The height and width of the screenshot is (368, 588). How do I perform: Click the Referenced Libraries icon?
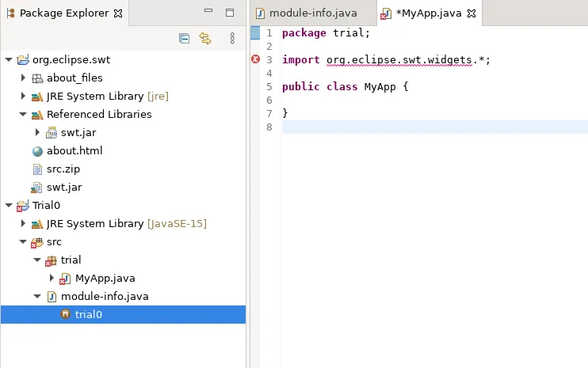coord(37,115)
